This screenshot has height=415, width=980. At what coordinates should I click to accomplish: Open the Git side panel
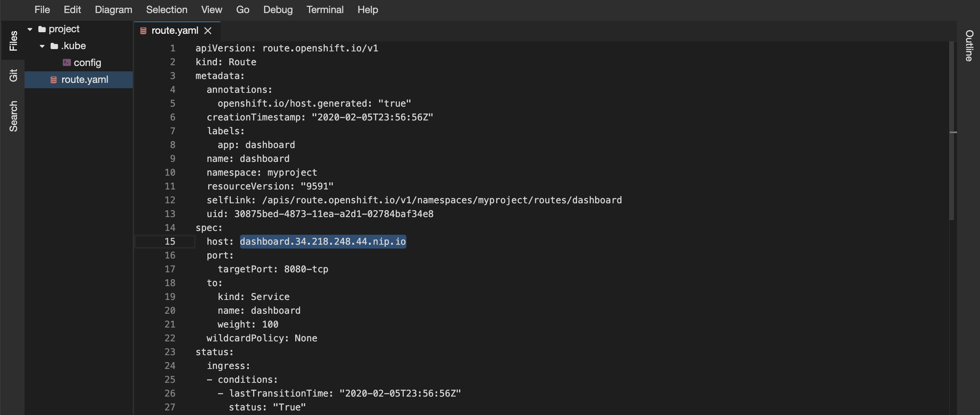coord(13,75)
